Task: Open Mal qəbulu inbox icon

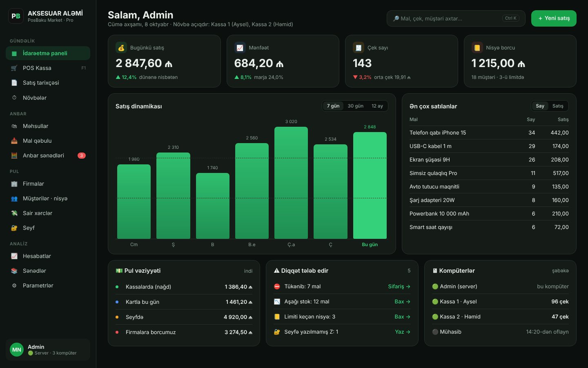Action: point(14,141)
